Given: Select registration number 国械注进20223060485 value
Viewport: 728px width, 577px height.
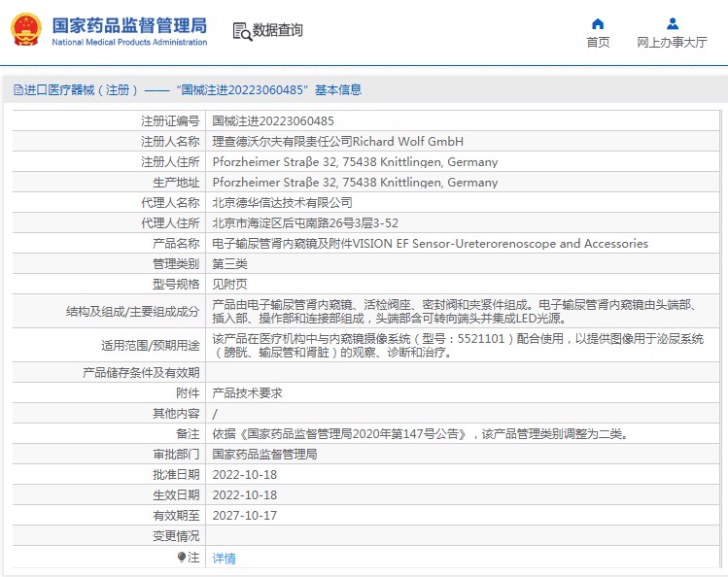Looking at the screenshot, I should point(273,121).
